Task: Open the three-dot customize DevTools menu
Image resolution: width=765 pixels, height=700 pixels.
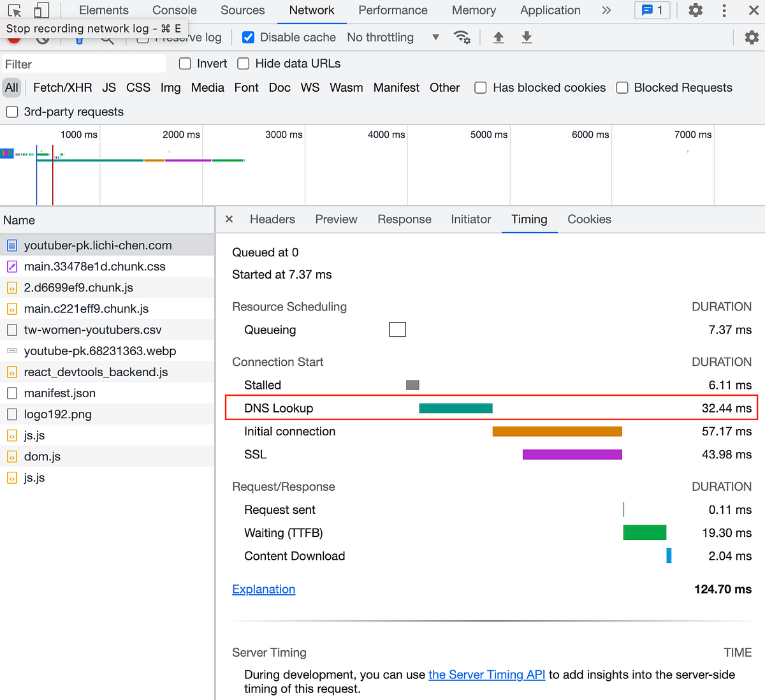Action: (724, 10)
